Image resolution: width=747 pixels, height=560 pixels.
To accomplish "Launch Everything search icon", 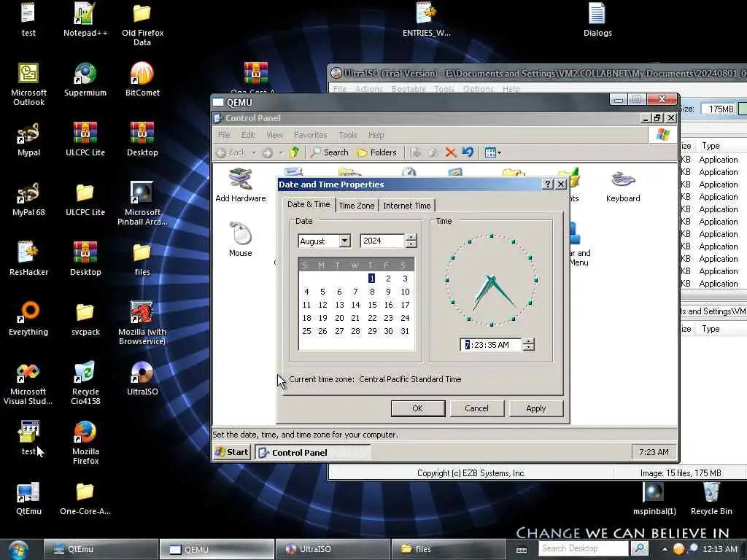I will point(28,319).
